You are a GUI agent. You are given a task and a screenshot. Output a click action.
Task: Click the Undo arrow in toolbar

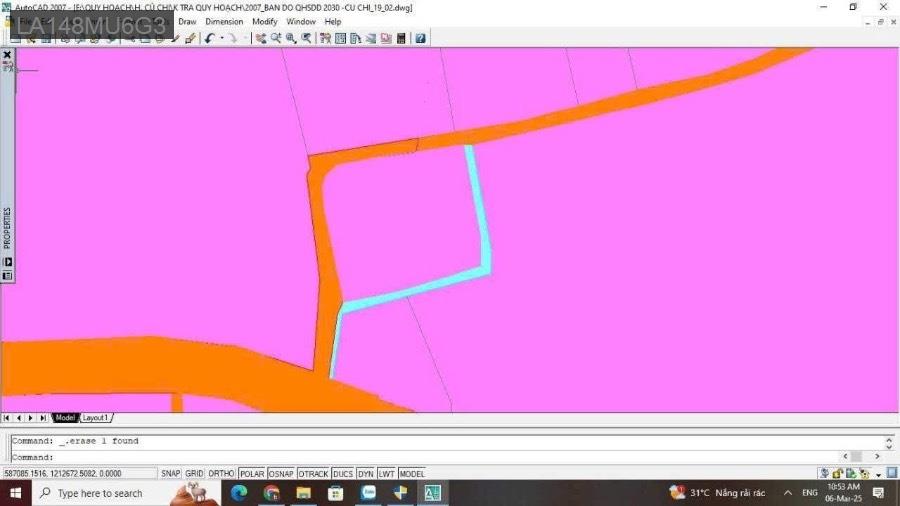click(209, 38)
